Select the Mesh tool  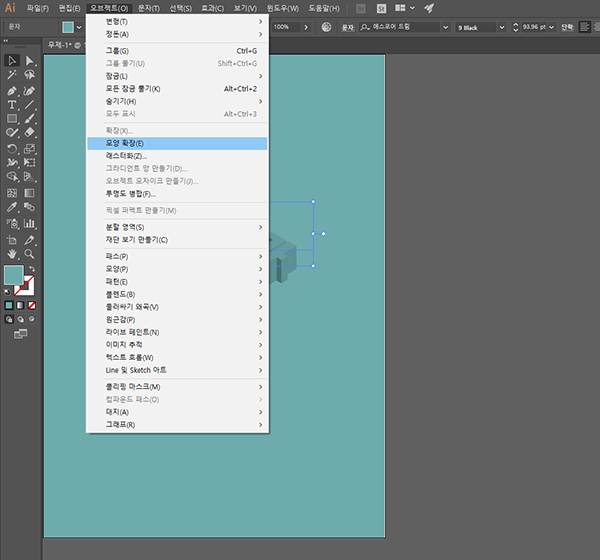[x=12, y=193]
